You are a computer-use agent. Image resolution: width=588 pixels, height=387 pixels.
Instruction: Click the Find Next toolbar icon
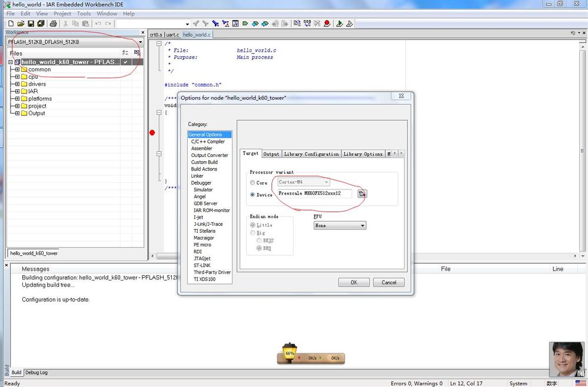[205, 24]
